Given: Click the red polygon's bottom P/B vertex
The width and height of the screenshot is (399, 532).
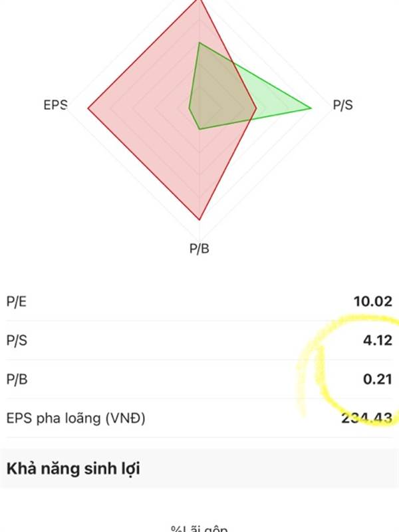Looking at the screenshot, I should click(x=199, y=220).
